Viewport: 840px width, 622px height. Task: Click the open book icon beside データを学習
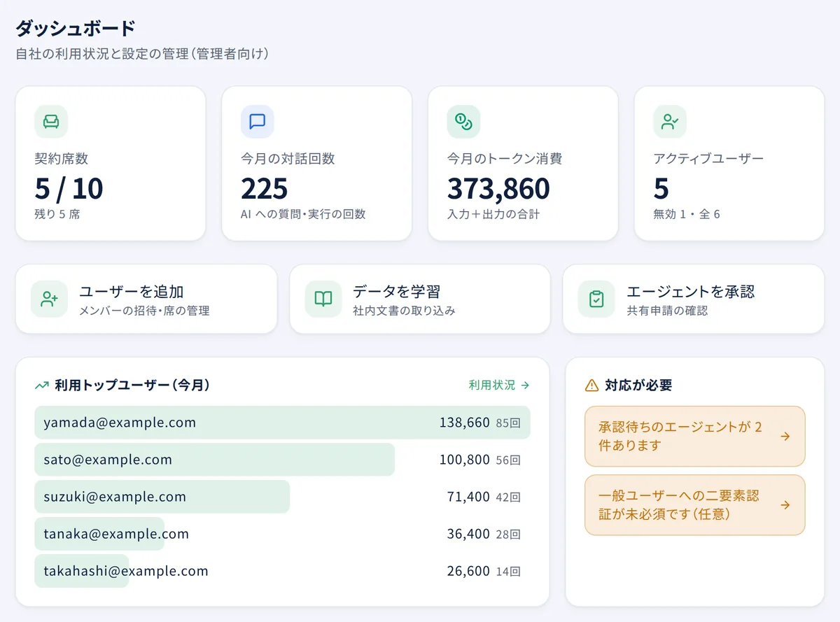click(x=323, y=299)
